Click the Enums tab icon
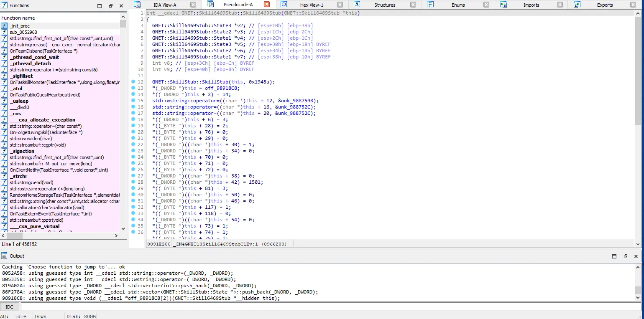 (430, 5)
